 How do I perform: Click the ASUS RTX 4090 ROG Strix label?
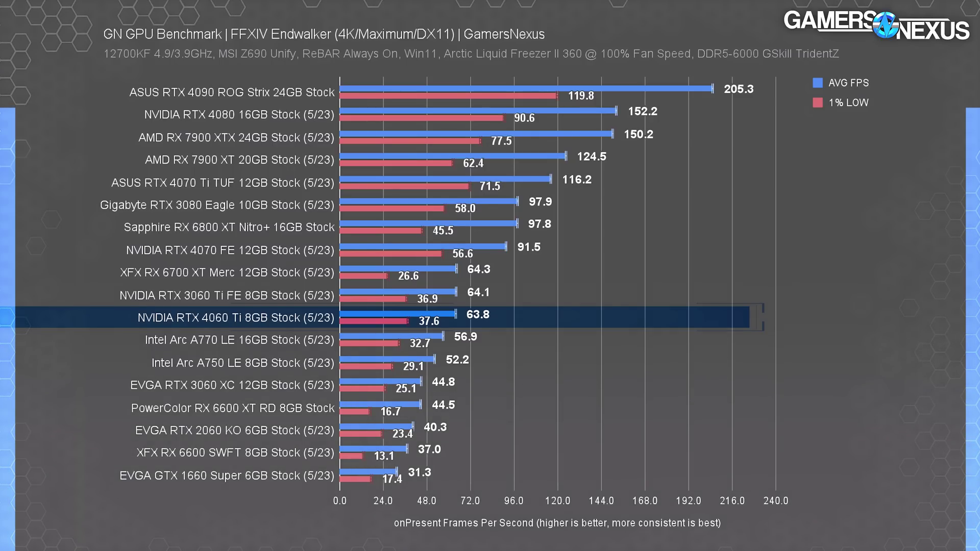point(232,92)
